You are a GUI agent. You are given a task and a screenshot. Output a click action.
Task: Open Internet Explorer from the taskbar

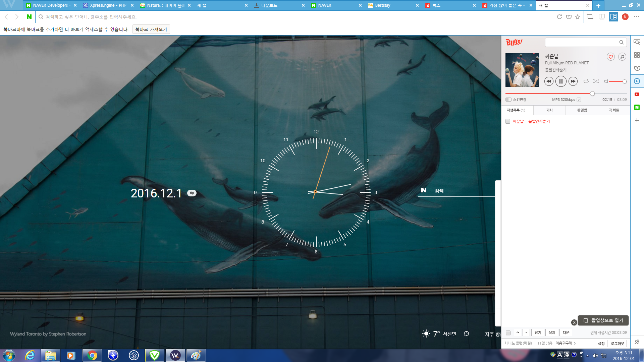click(x=30, y=355)
